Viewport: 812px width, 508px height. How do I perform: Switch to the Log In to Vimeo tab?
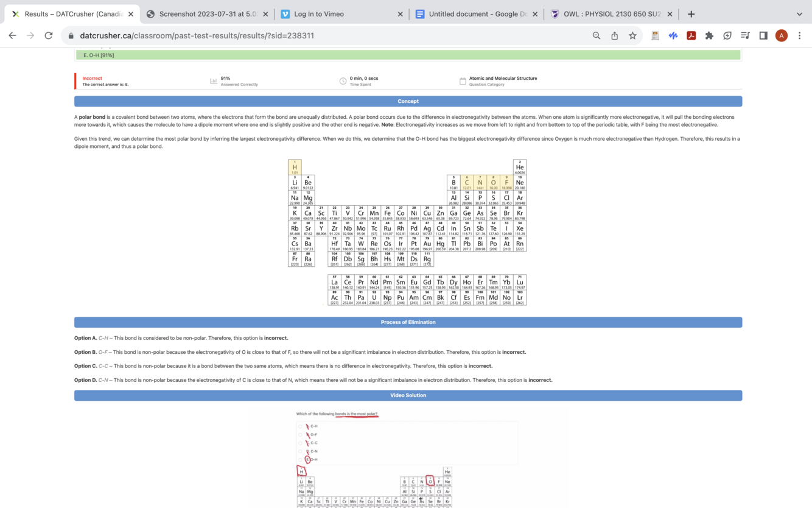342,14
